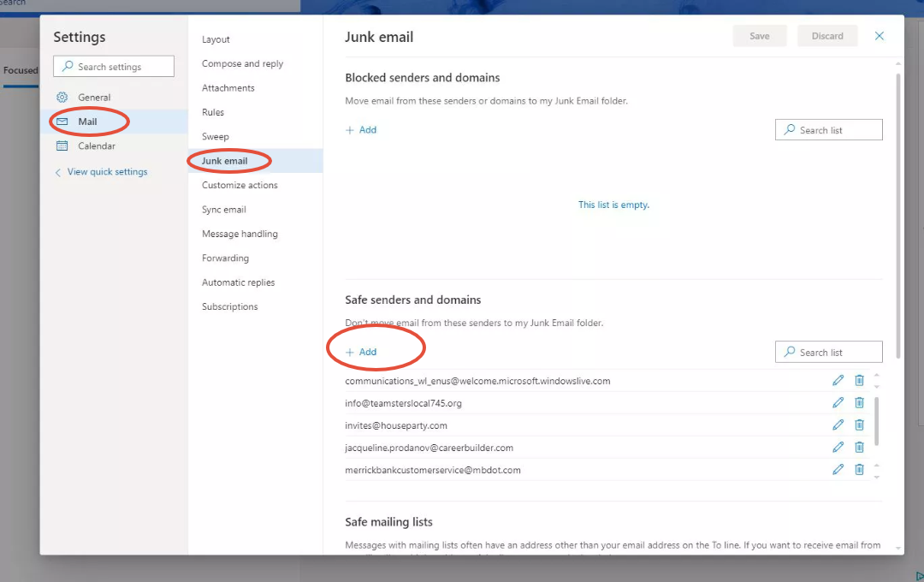Add a safe sender or domain
This screenshot has height=582, width=924.
(x=361, y=352)
